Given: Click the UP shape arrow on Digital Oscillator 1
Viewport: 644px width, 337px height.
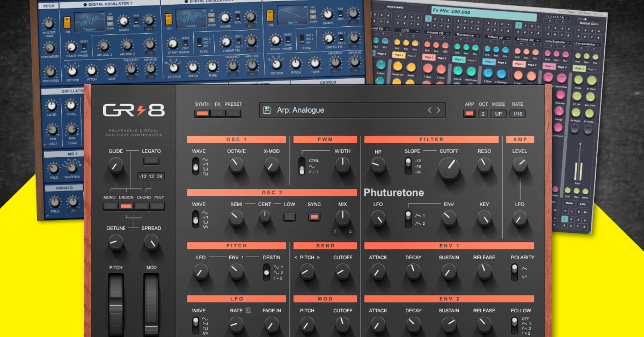Looking at the screenshot, I should (x=111, y=18).
